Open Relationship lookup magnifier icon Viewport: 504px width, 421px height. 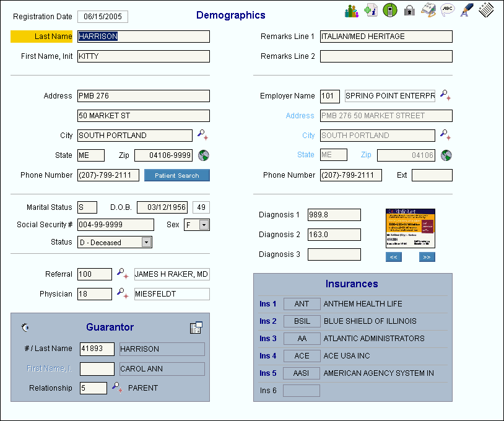(117, 388)
